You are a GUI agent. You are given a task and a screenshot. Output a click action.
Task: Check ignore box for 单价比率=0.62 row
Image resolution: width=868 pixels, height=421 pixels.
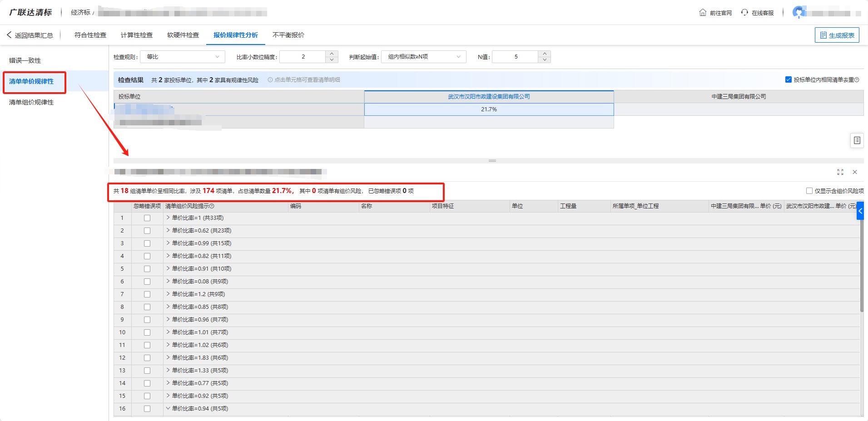[x=147, y=231]
